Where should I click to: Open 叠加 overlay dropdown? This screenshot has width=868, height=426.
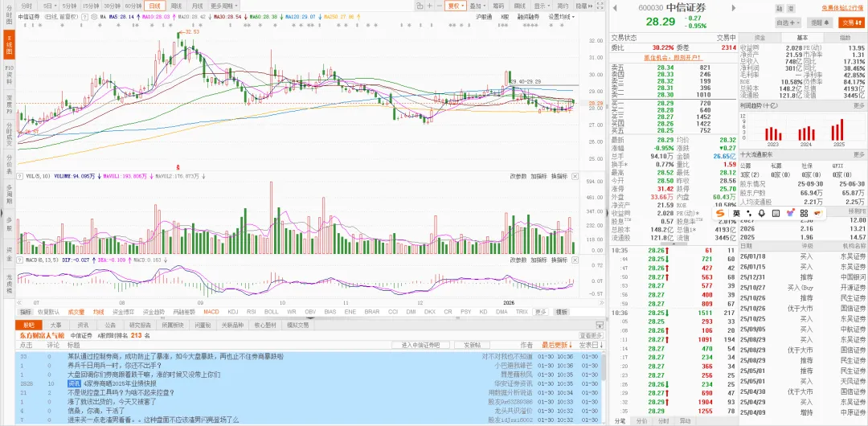pos(477,6)
